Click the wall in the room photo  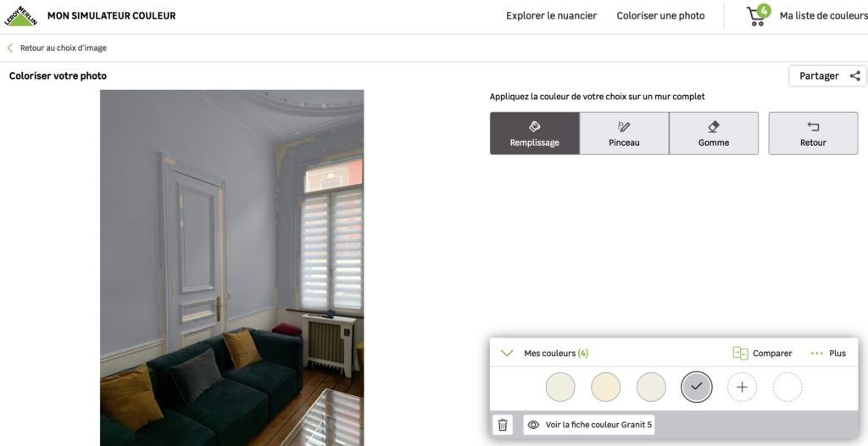(133, 221)
